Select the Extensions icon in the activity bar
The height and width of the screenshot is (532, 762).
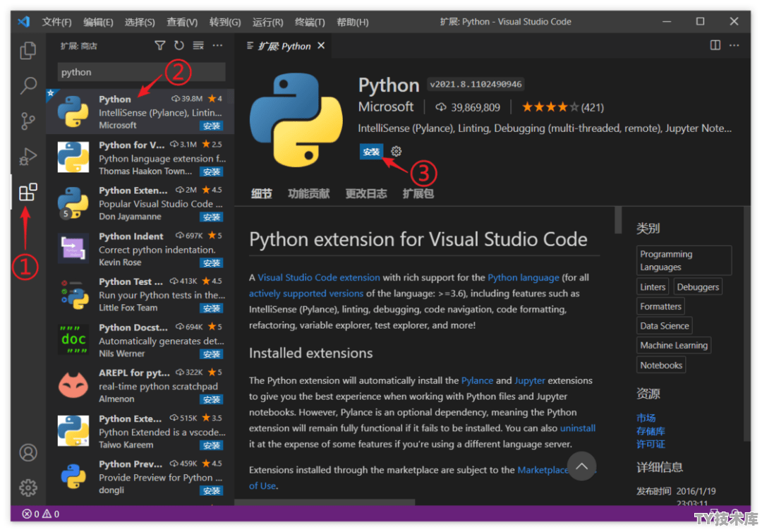tap(28, 193)
